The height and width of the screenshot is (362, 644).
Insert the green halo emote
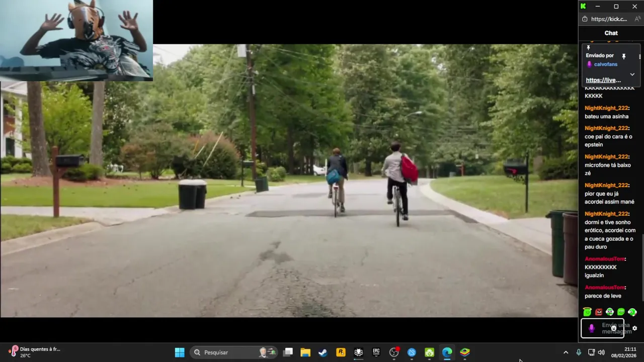click(x=587, y=312)
